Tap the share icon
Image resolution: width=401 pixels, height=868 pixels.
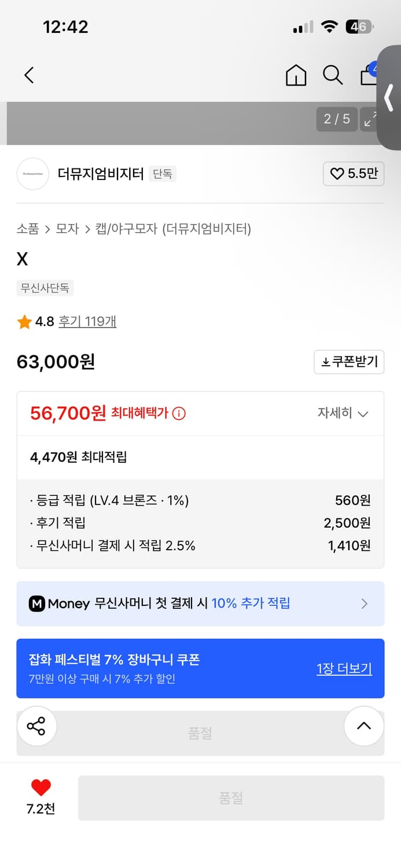37,726
